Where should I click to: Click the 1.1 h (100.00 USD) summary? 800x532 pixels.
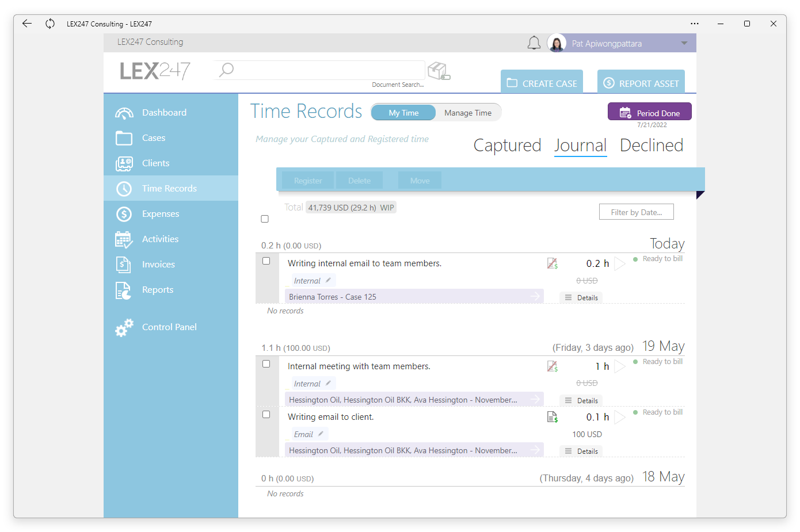click(x=296, y=348)
